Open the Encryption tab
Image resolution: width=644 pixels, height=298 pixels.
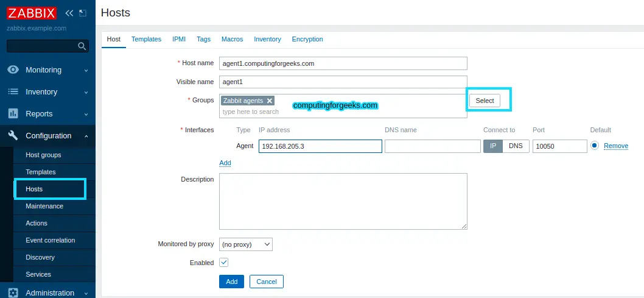(x=307, y=39)
